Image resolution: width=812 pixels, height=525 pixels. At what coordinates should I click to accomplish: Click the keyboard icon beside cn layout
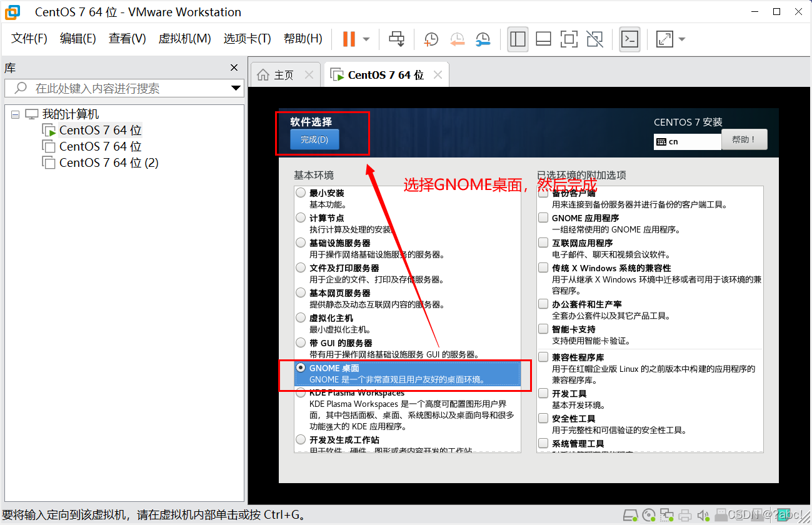pos(661,142)
